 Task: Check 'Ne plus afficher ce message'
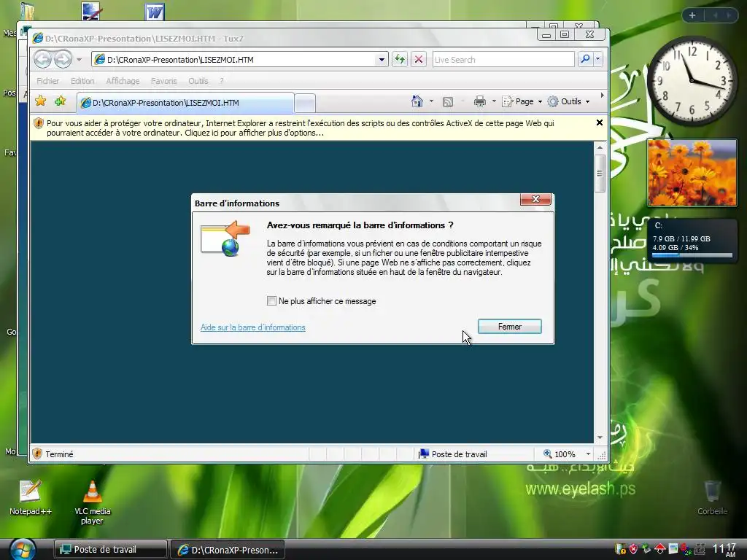coord(271,301)
